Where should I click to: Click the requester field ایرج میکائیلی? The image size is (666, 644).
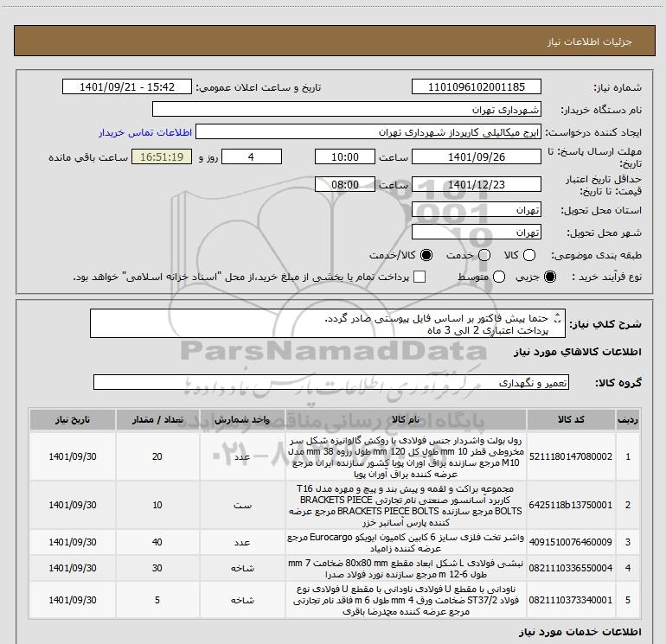368,131
